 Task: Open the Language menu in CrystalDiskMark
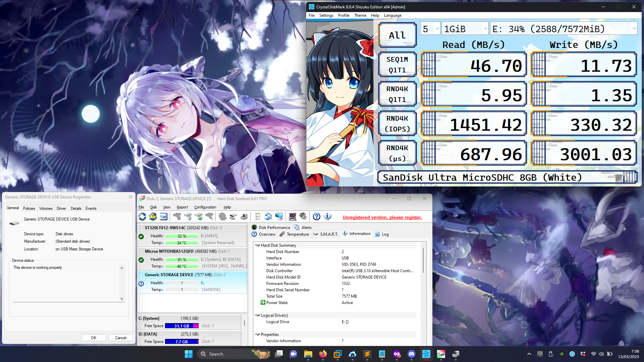coord(392,15)
